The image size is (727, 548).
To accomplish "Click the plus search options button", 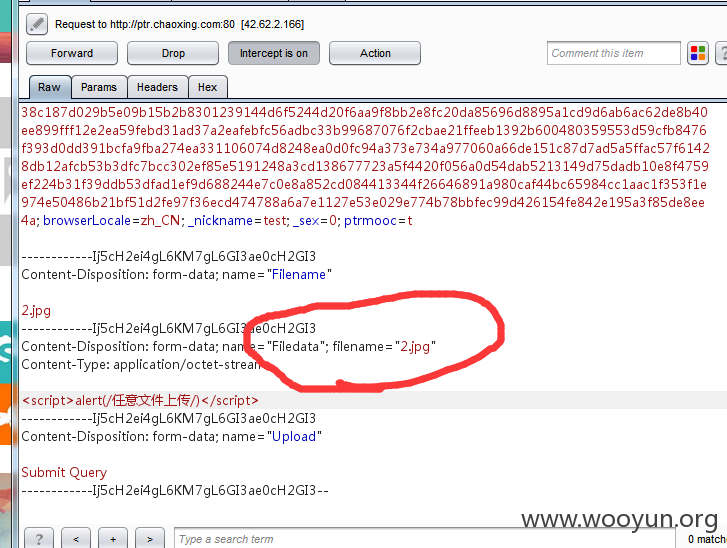I will pyautogui.click(x=113, y=539).
